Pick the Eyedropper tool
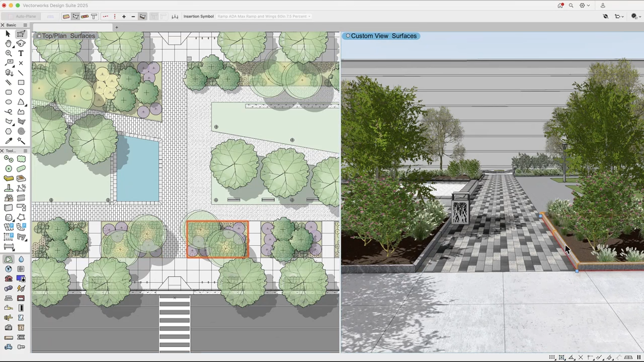The height and width of the screenshot is (362, 644). click(x=8, y=140)
